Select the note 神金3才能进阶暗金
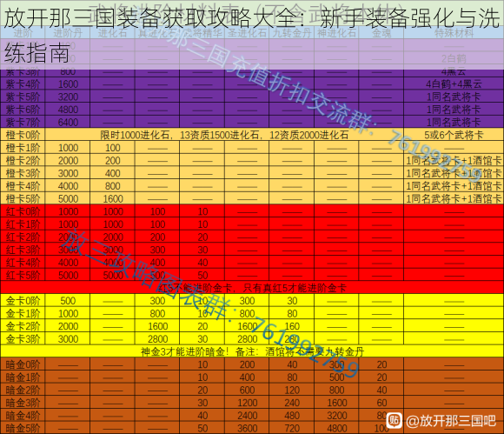 click(x=184, y=351)
